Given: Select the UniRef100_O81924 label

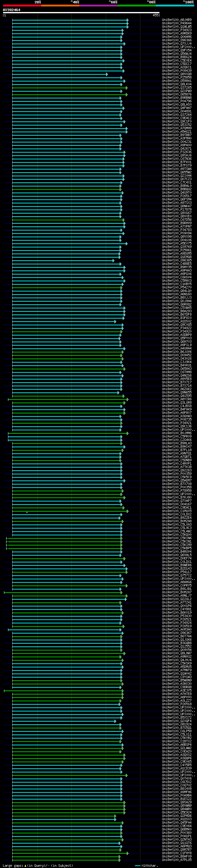Looking at the screenshot, I should [177, 725].
